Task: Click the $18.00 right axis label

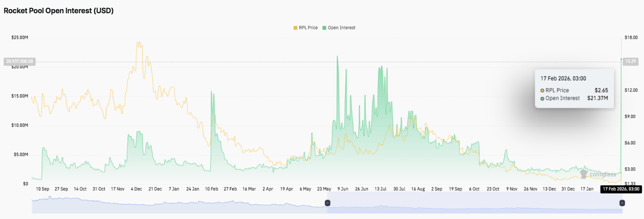Action: pos(631,37)
